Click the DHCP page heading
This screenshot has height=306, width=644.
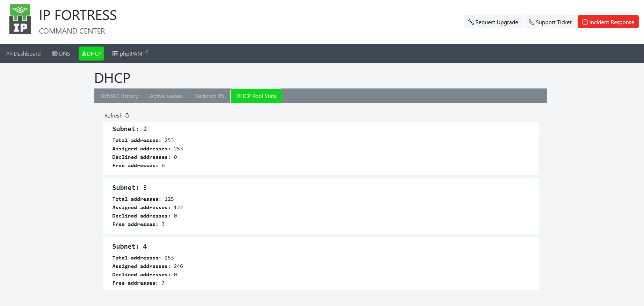(112, 78)
